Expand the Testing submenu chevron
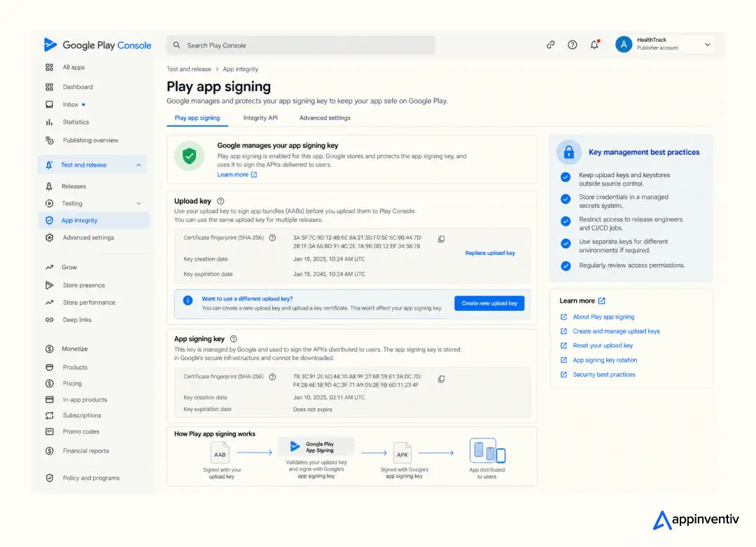 tap(139, 204)
